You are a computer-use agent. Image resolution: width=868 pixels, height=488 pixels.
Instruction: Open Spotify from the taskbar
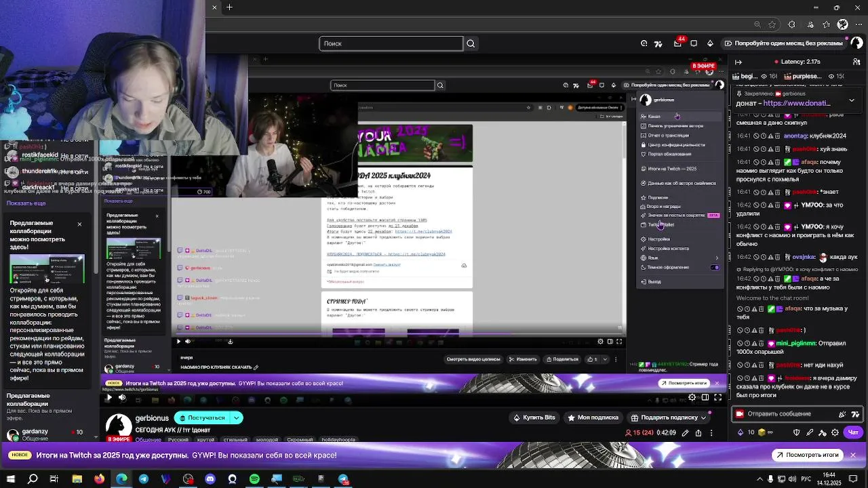254,479
